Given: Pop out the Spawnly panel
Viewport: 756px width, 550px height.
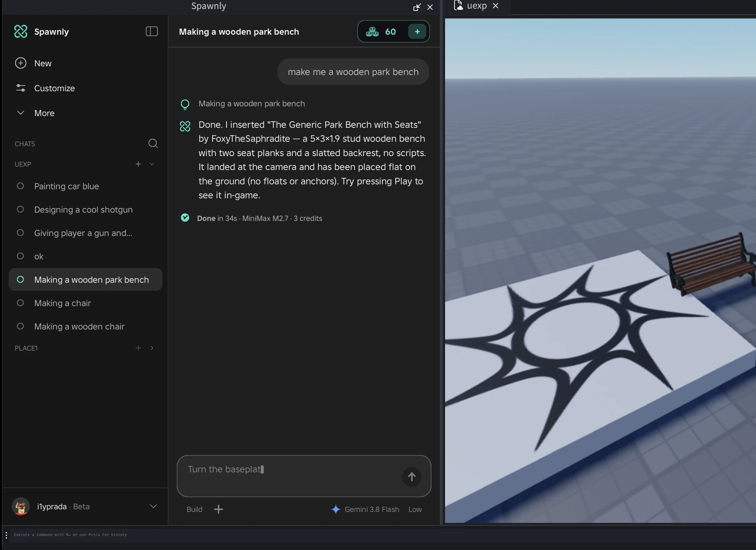Looking at the screenshot, I should pyautogui.click(x=417, y=7).
